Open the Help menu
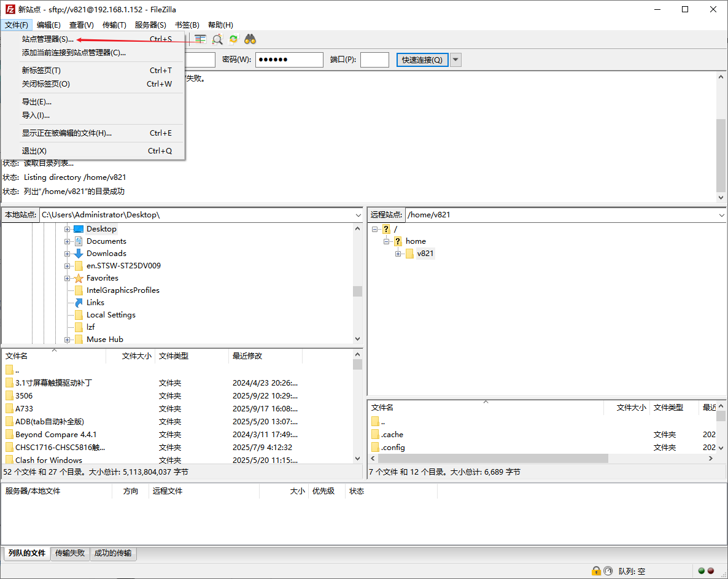The image size is (728, 579). tap(220, 25)
